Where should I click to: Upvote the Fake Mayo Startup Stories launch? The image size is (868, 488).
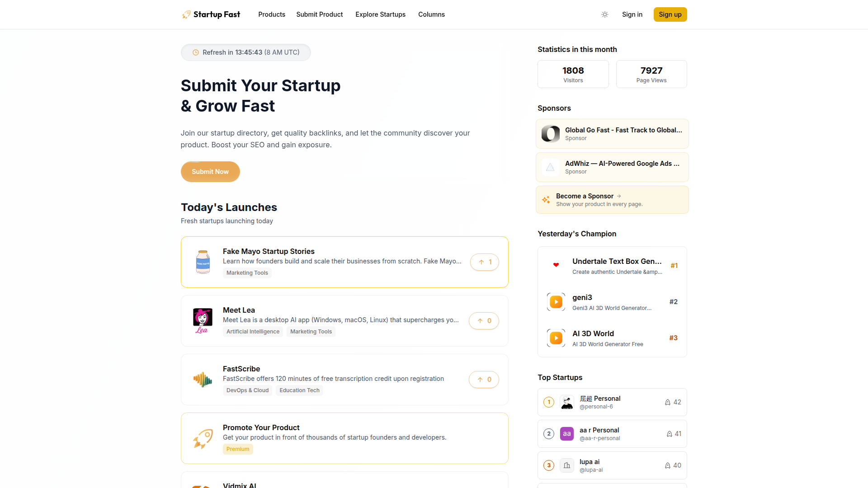point(484,262)
